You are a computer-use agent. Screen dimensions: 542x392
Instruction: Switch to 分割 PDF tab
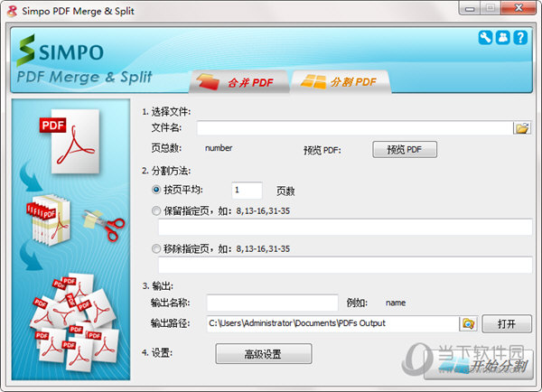tap(341, 82)
